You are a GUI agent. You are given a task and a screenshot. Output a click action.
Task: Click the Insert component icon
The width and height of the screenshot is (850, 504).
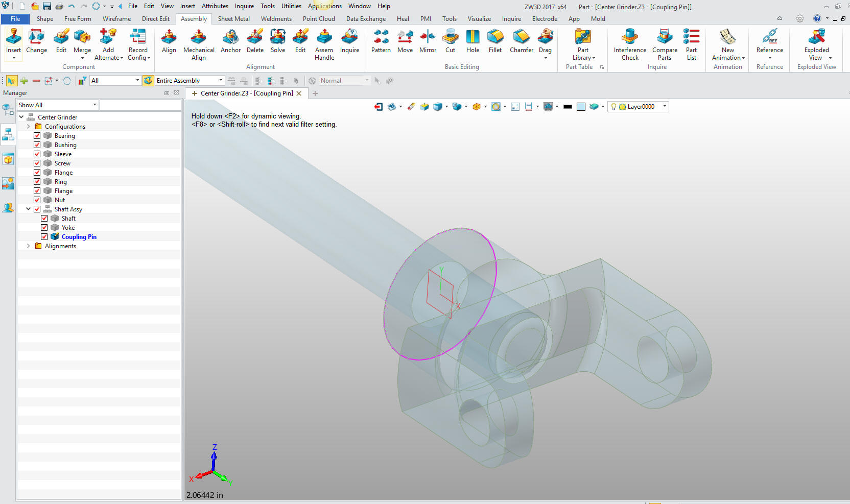13,37
